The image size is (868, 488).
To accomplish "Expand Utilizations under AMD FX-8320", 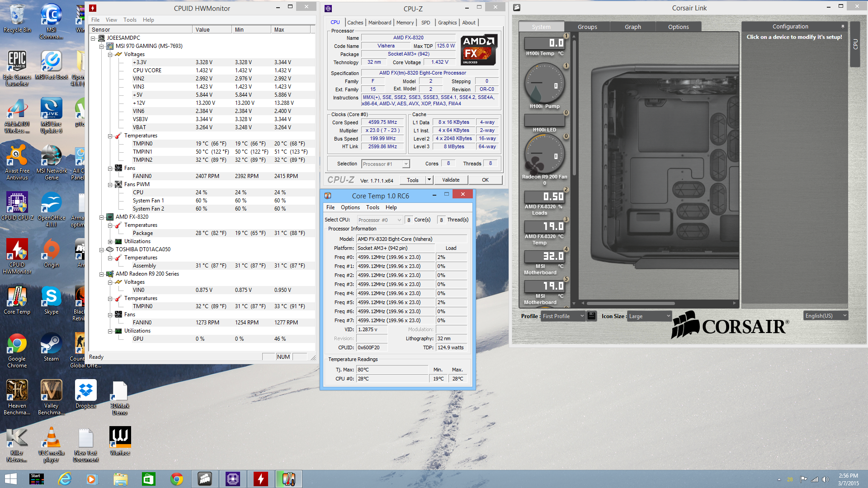I will [110, 241].
